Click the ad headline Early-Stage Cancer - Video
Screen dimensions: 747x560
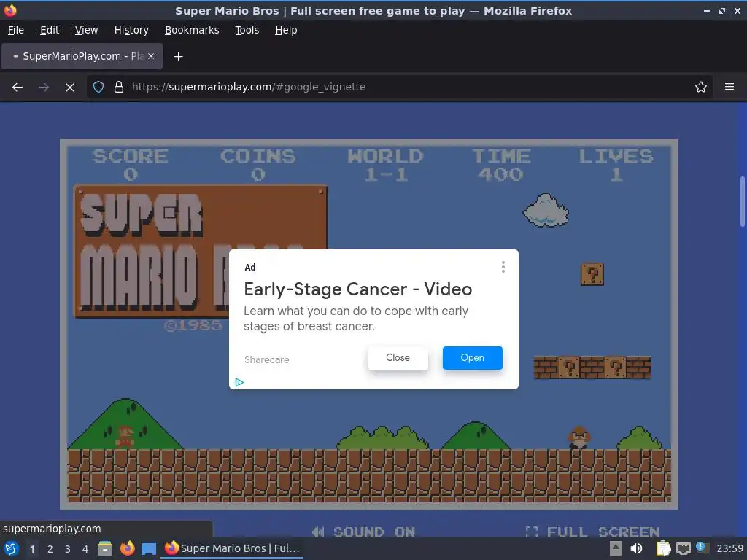(x=357, y=289)
